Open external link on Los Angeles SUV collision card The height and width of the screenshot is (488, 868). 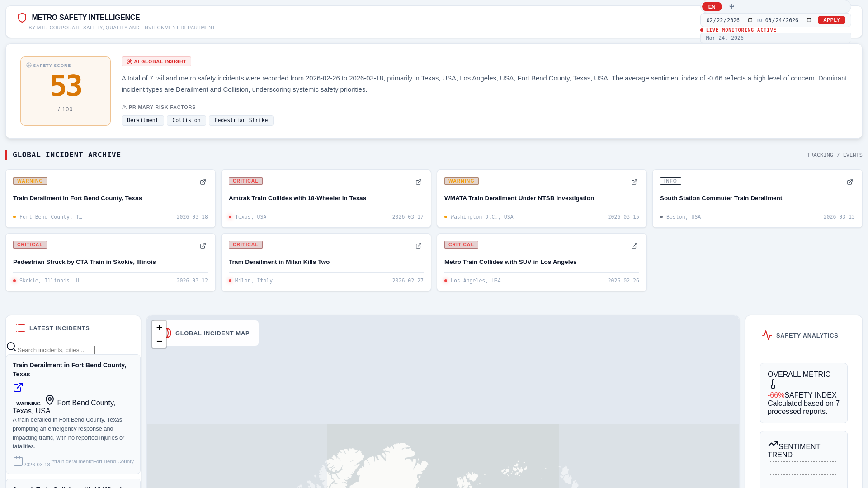634,246
